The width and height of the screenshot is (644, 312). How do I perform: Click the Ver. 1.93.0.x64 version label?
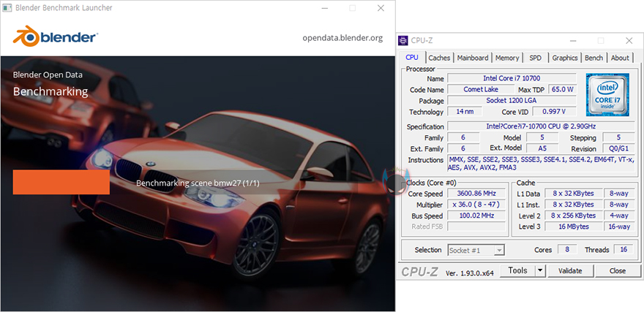(469, 273)
